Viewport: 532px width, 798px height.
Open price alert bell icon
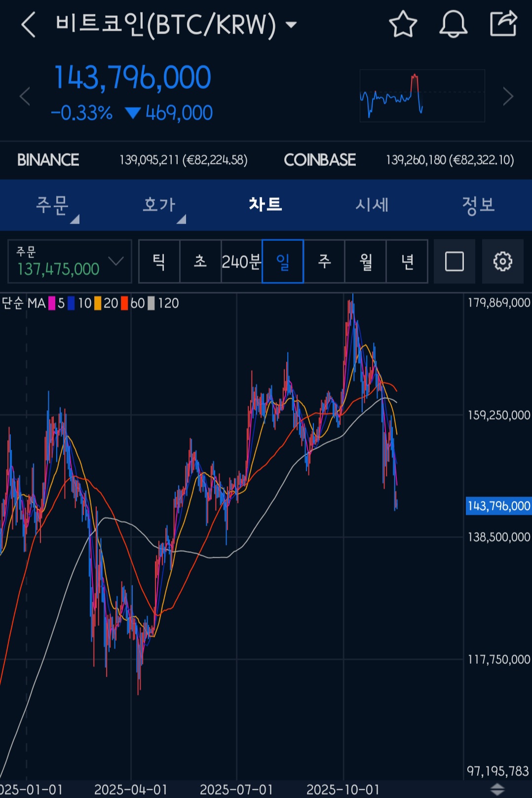coord(453,24)
